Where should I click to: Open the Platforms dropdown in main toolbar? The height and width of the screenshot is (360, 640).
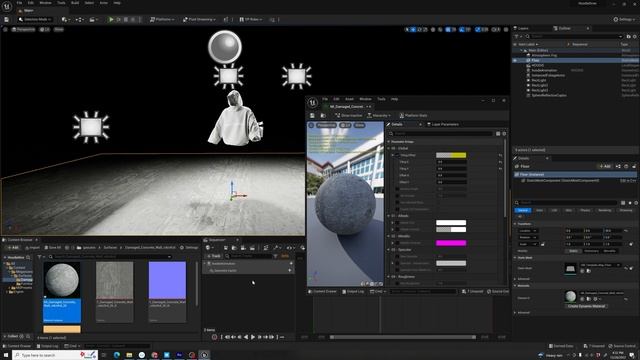162,19
